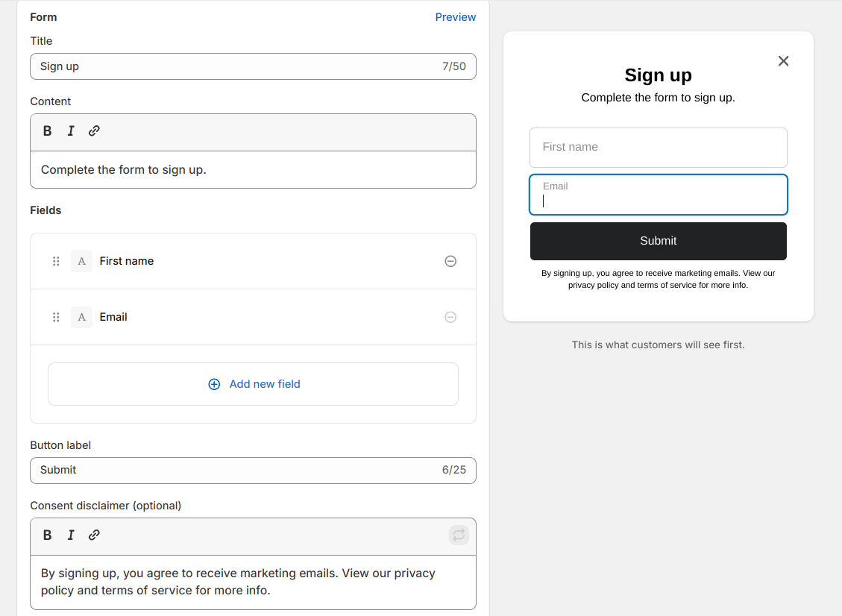The image size is (842, 616).
Task: Insert a link in the Content editor
Action: (x=94, y=131)
